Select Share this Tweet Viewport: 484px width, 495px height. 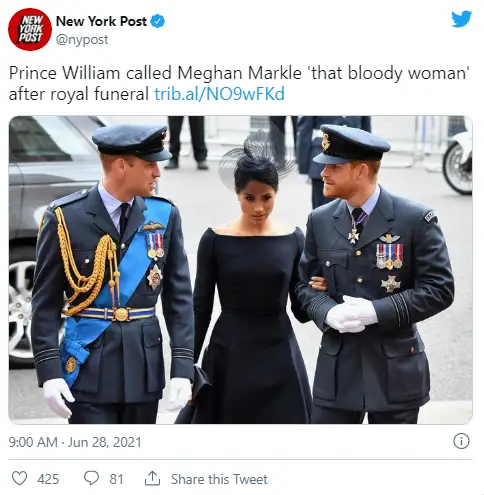tap(219, 479)
